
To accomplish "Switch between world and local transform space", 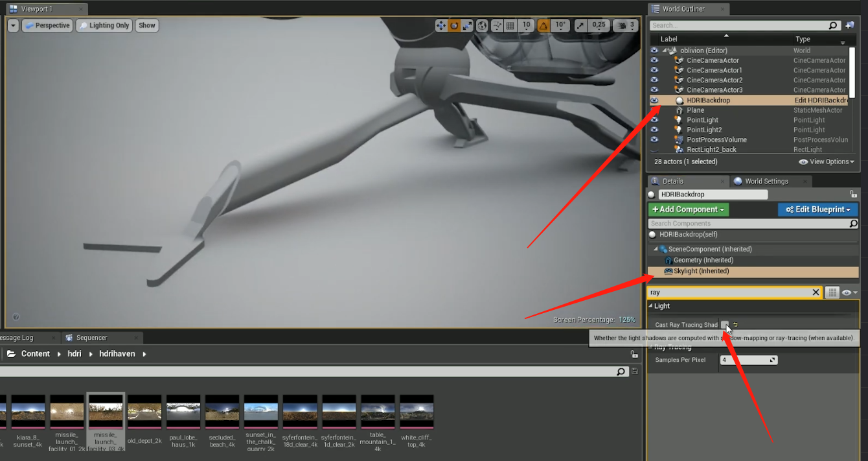I will pyautogui.click(x=483, y=25).
